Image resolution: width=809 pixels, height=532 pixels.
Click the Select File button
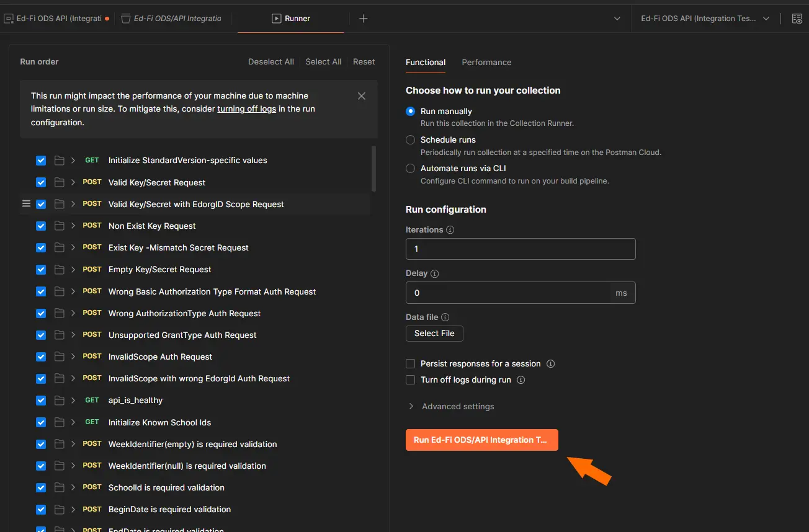tap(434, 334)
